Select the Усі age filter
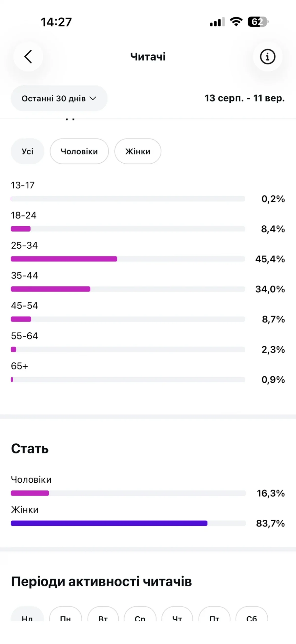Viewport: 296px width, 644px height. pos(27,151)
